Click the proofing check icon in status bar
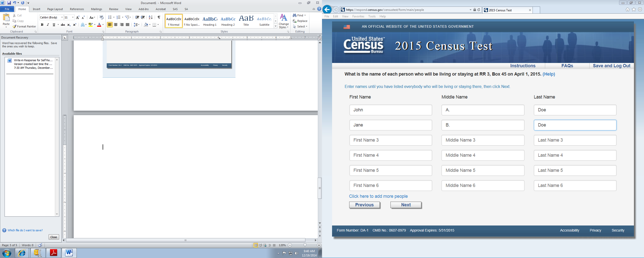 pos(40,245)
